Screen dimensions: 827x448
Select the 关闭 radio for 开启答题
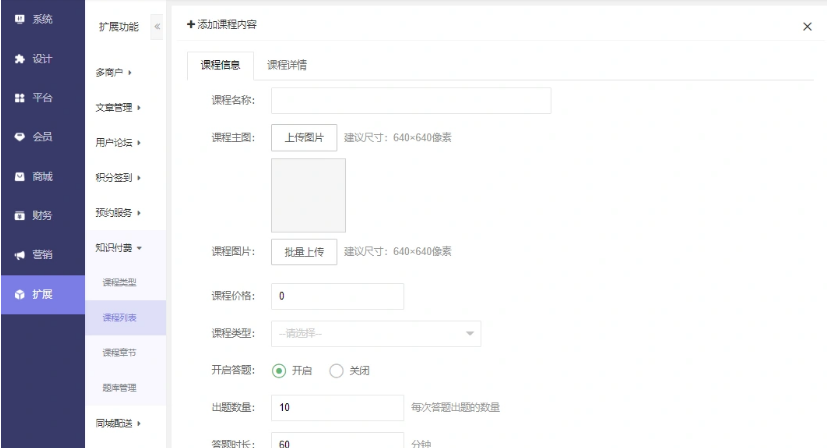(x=336, y=371)
